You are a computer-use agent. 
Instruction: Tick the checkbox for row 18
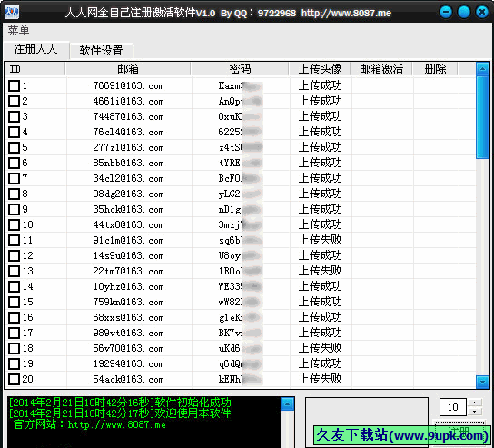tap(14, 348)
